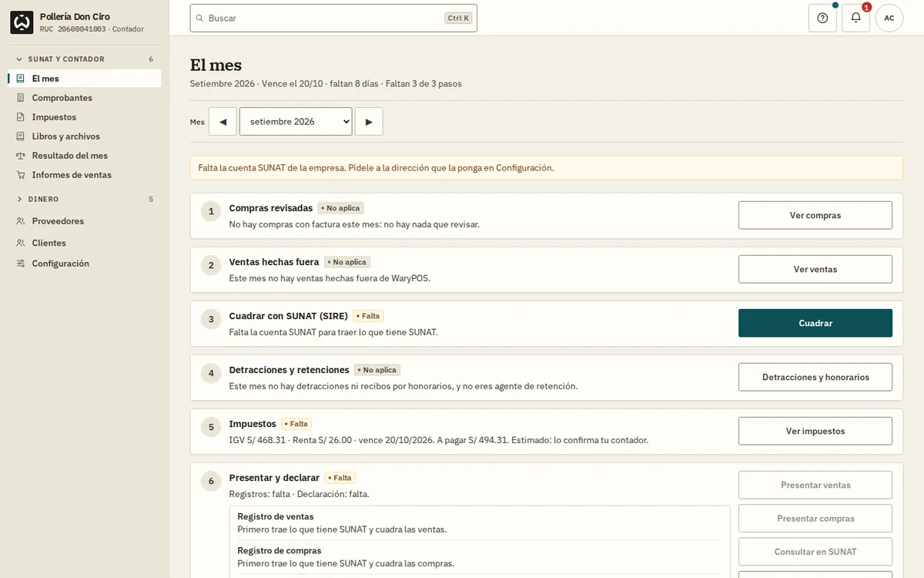924x578 pixels.
Task: Click the Ver compras button
Action: (815, 216)
